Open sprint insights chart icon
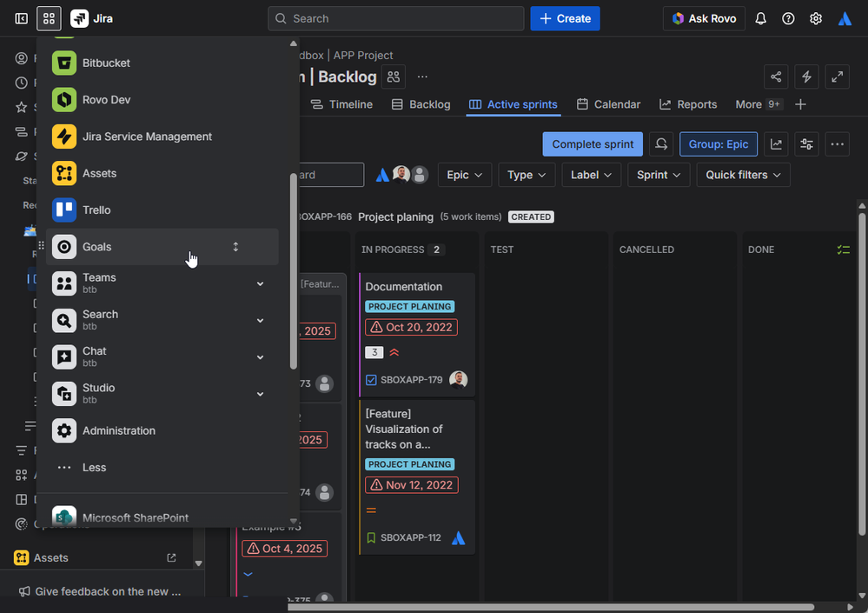Viewport: 868px width, 613px height. 776,144
